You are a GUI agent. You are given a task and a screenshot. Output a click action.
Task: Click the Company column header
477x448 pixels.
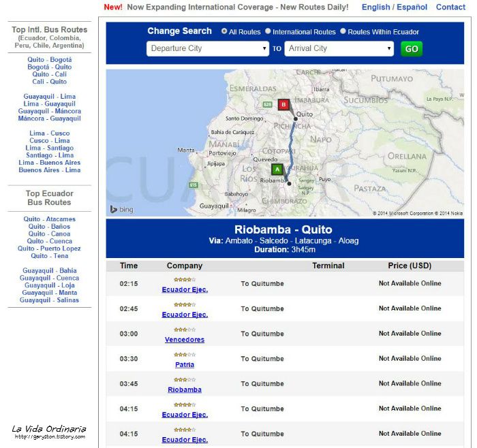pos(185,266)
